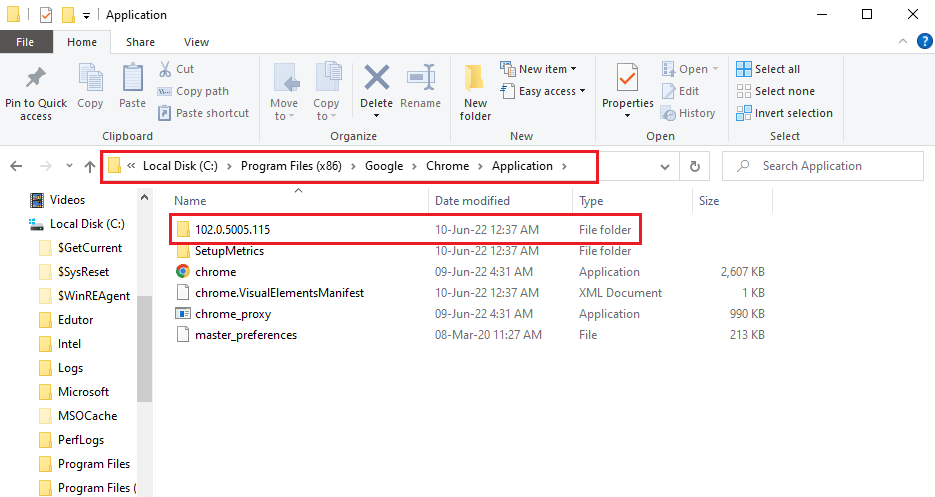Open the Copy to menu
This screenshot has width=935, height=497.
pos(326,92)
